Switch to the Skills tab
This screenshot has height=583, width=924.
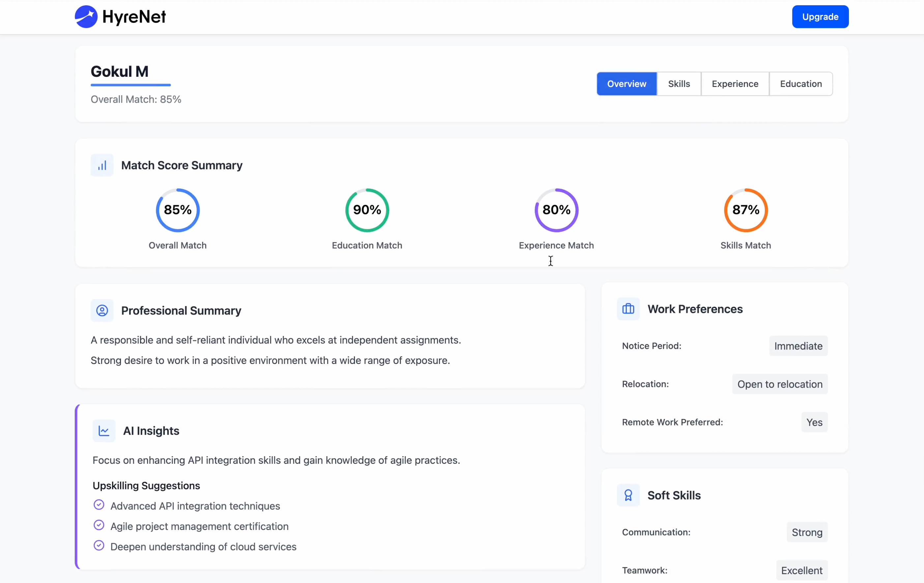tap(679, 84)
